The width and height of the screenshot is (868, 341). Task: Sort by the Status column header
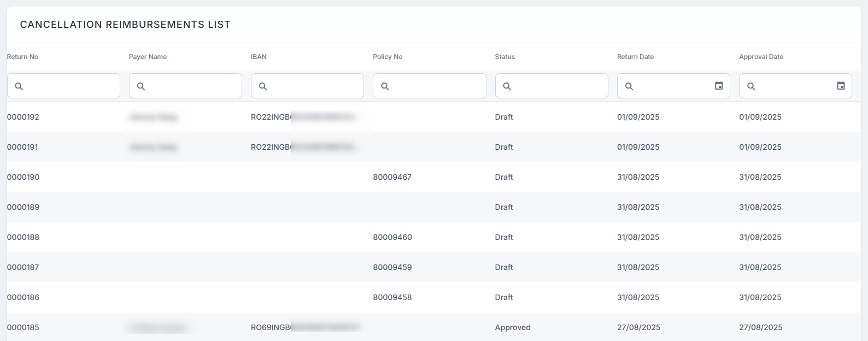pyautogui.click(x=505, y=57)
